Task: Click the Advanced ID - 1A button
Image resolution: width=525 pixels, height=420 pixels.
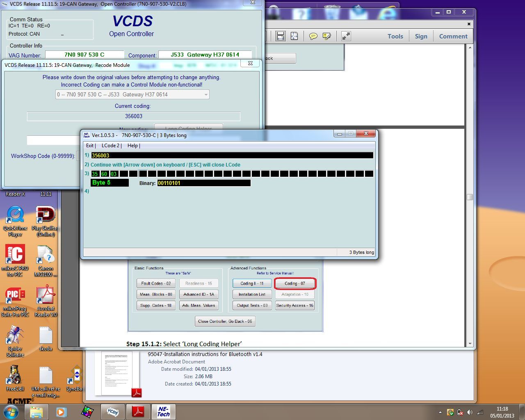Action: (x=199, y=294)
